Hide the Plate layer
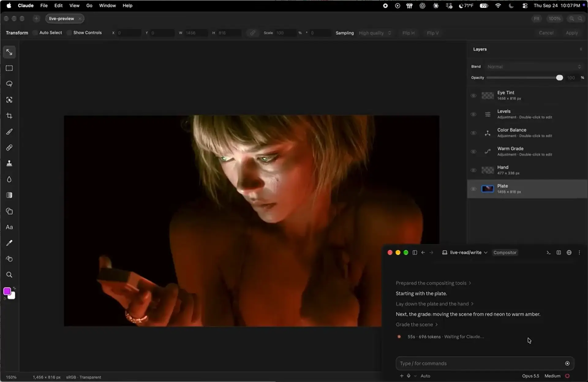The height and width of the screenshot is (382, 588). point(473,189)
